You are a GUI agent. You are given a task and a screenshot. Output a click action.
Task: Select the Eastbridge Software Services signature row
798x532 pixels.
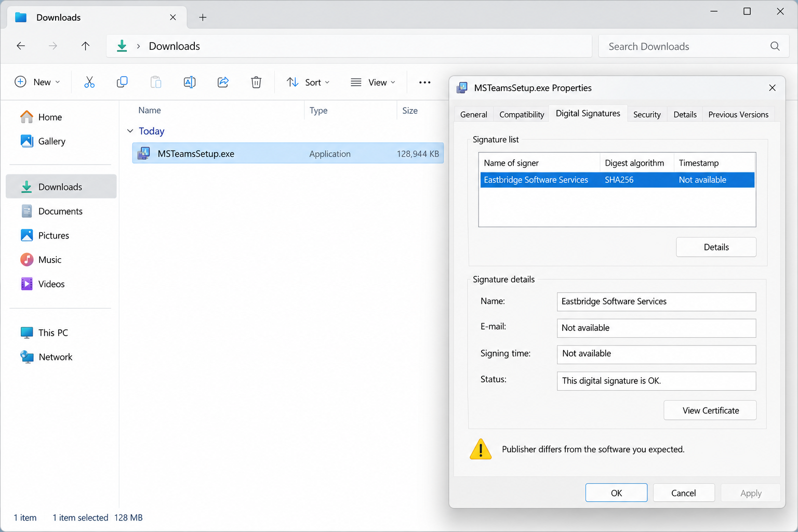617,180
